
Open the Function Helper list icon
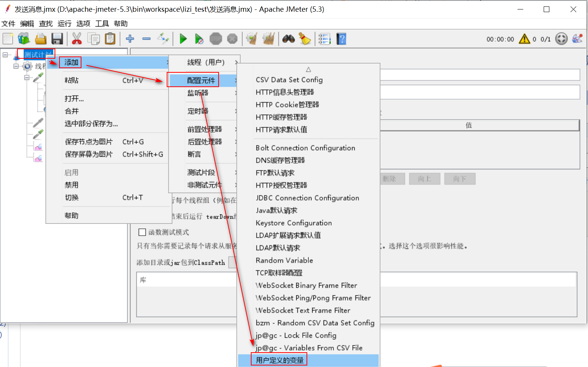[x=324, y=39]
